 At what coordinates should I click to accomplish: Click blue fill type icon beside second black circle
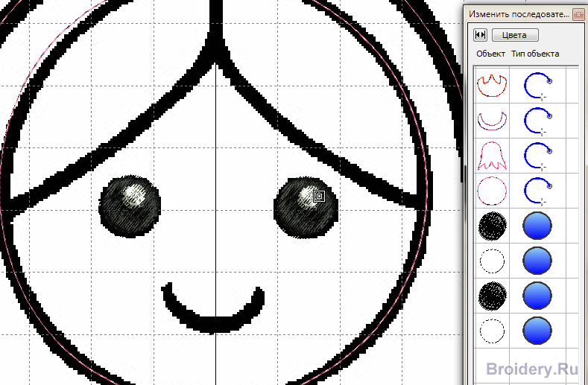click(537, 296)
